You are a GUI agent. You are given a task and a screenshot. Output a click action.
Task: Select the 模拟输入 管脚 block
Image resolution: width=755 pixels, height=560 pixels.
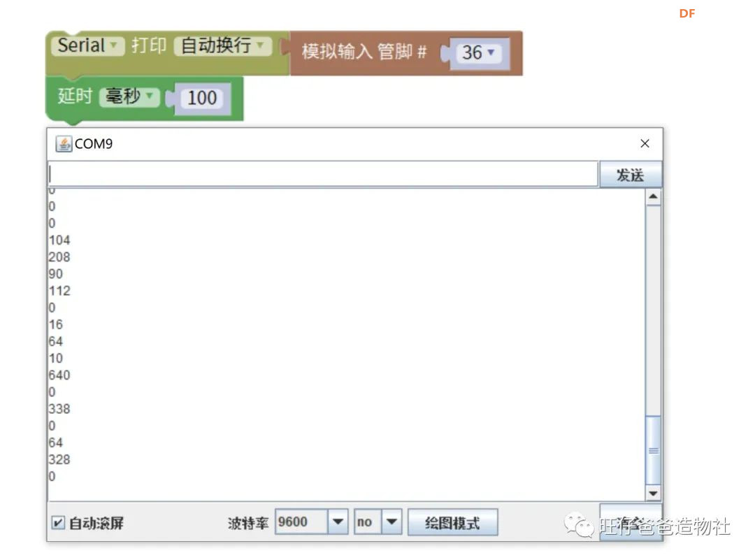coord(406,52)
